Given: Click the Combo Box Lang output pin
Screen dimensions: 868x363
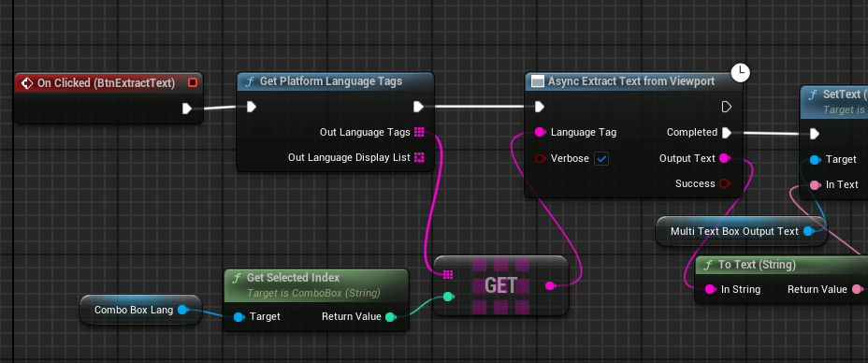Looking at the screenshot, I should click(181, 310).
